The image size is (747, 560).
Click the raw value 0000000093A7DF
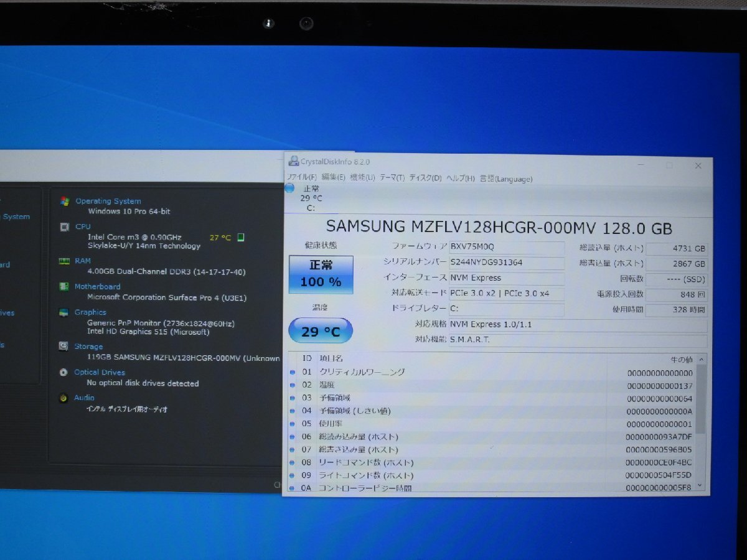click(x=659, y=437)
